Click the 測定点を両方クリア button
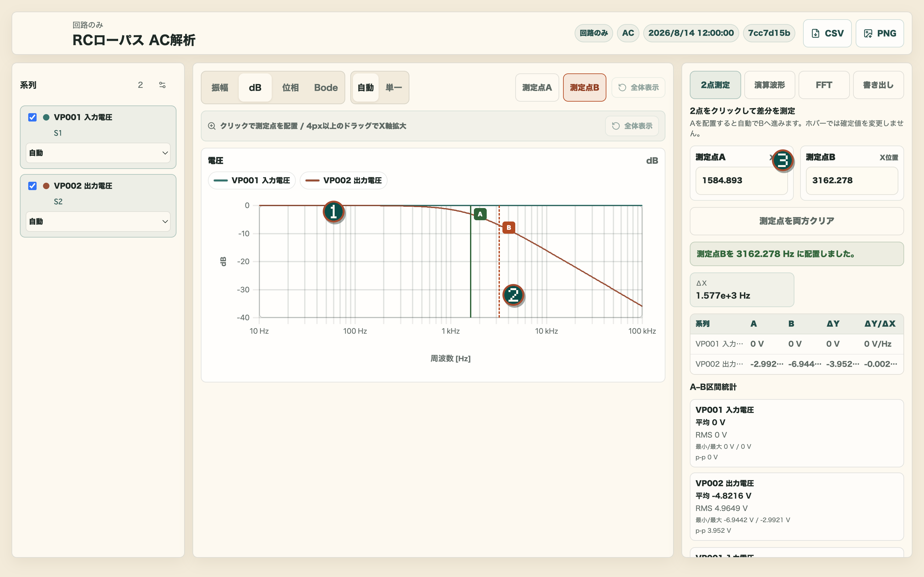Image resolution: width=924 pixels, height=577 pixels. [797, 221]
